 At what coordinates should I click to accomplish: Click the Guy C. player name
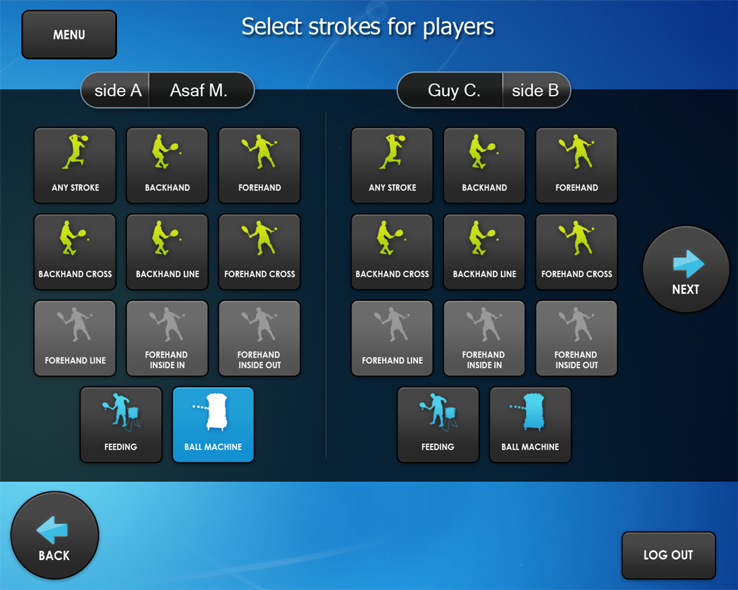(x=452, y=90)
